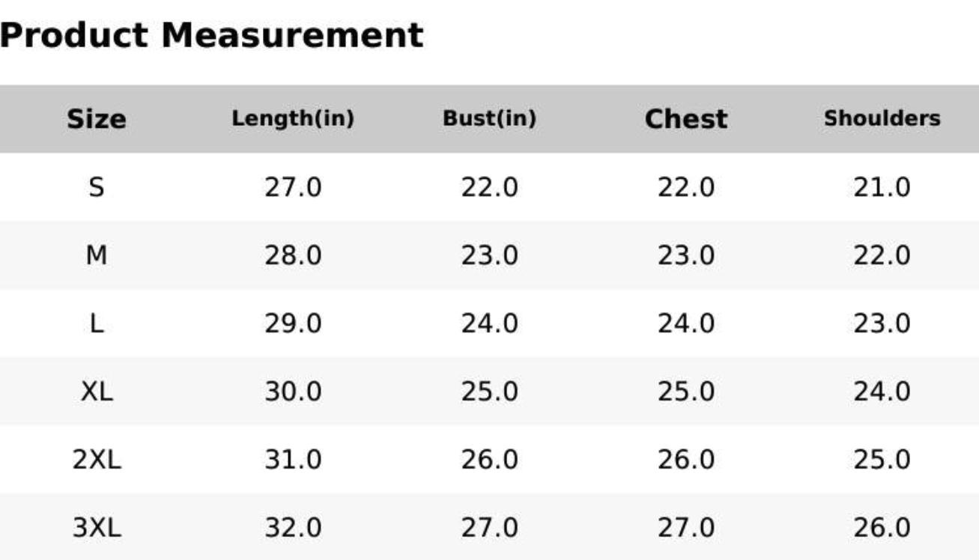Viewport: 979px width, 560px height.
Task: Select the chest value in the XL row
Action: tap(685, 392)
